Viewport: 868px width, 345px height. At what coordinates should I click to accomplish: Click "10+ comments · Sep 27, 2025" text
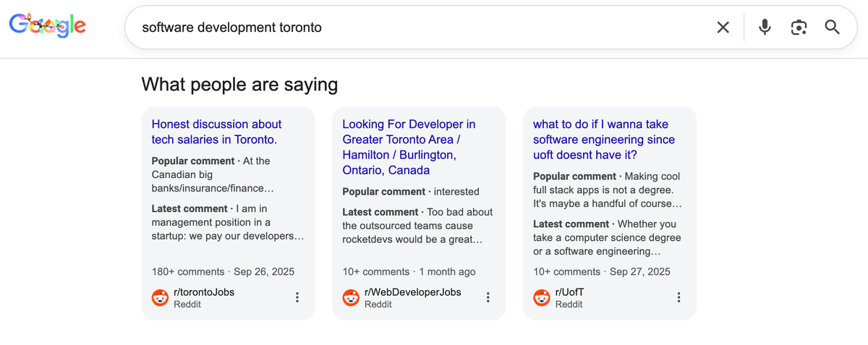(602, 272)
